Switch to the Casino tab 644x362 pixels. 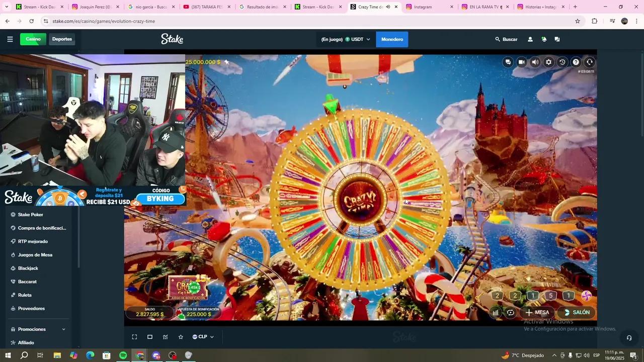pyautogui.click(x=33, y=39)
